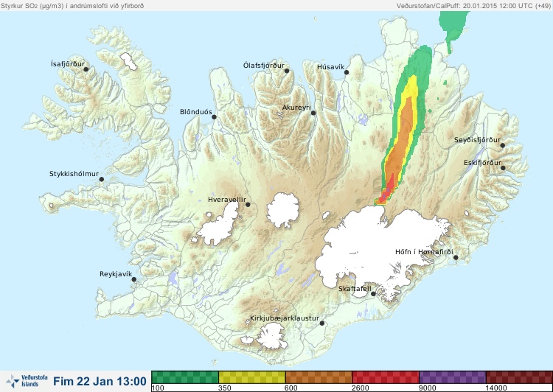The height and width of the screenshot is (392, 553).
Task: Click the Húsavík label text
Action: coord(330,67)
